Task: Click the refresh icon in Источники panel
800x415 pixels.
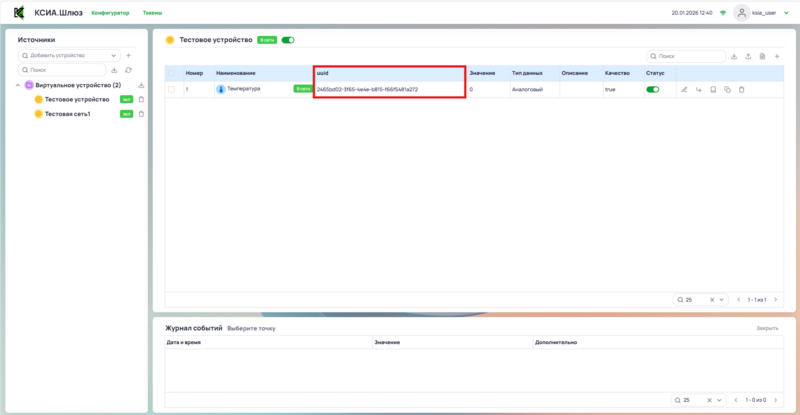Action: click(x=128, y=70)
